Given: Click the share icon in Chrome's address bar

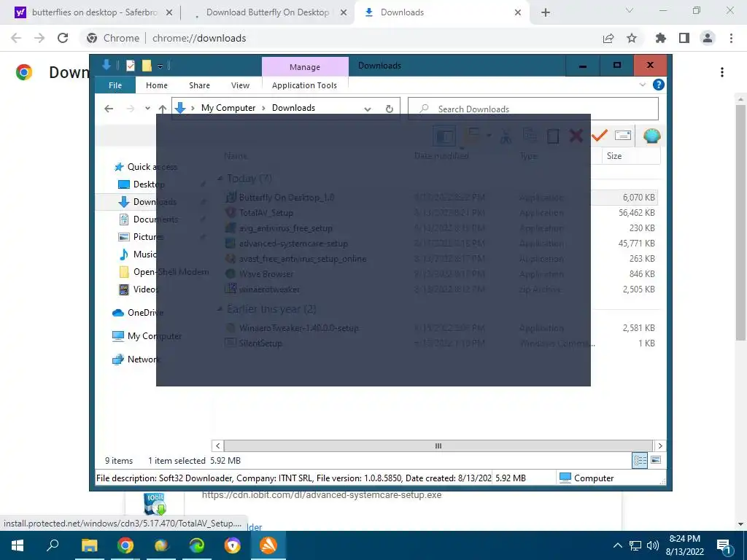Looking at the screenshot, I should point(608,38).
